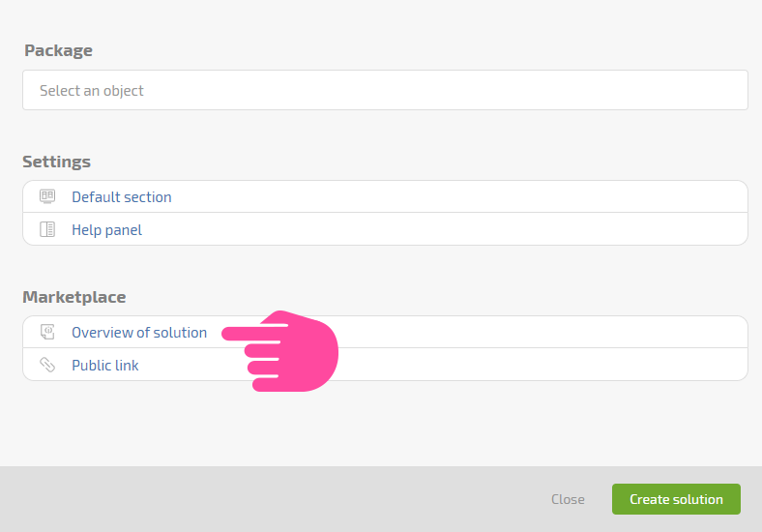Open the Default section link

point(122,197)
